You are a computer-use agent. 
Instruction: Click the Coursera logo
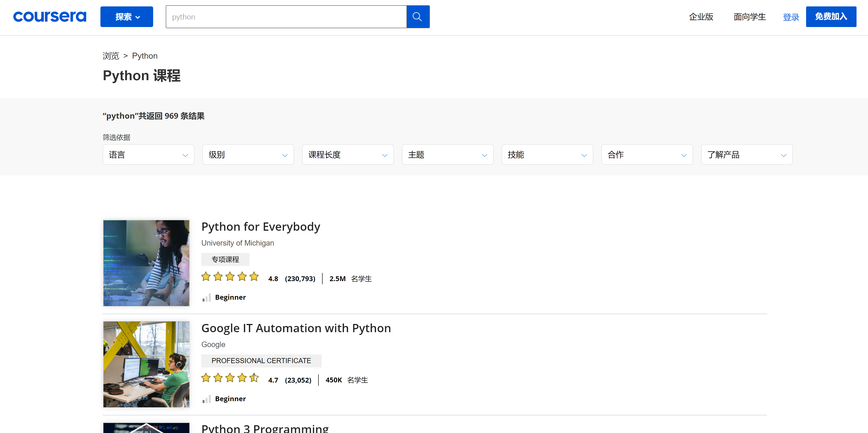50,16
